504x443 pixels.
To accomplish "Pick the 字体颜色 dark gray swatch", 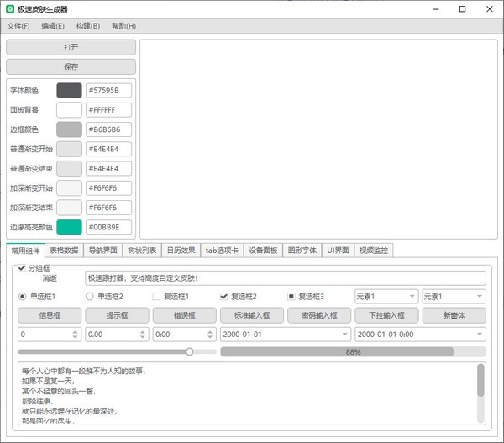I will [69, 91].
